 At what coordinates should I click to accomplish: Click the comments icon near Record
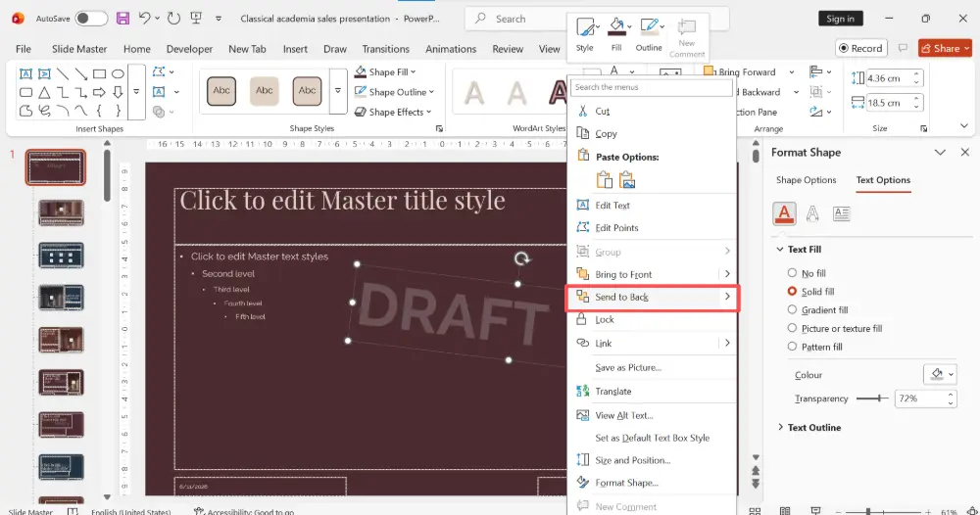(903, 48)
